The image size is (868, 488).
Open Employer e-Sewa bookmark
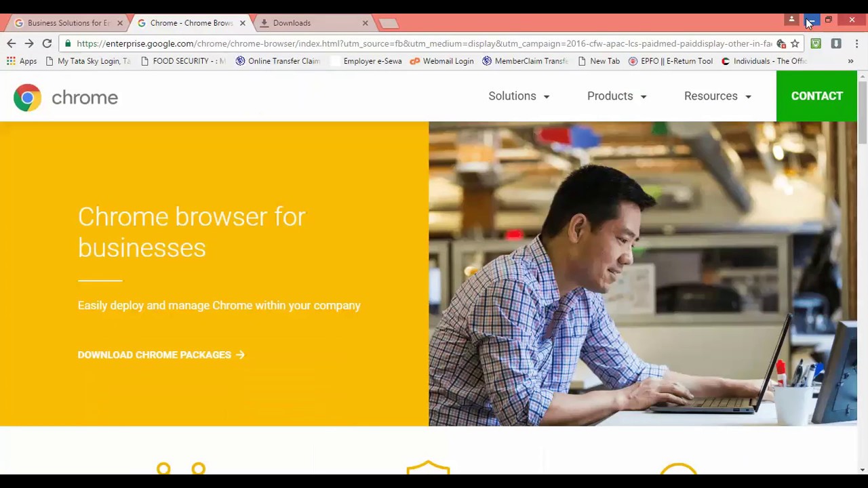point(366,61)
